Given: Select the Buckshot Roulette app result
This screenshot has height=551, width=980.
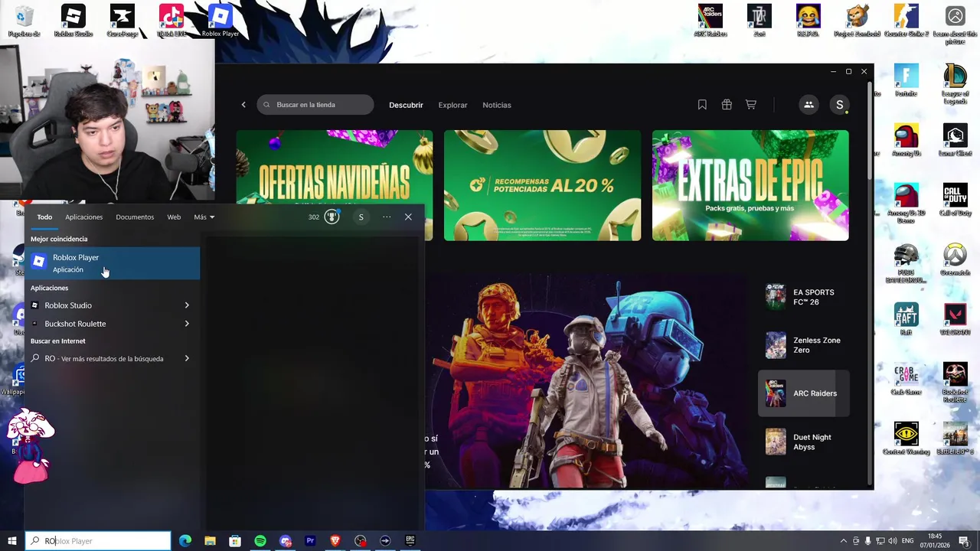Looking at the screenshot, I should tap(103, 324).
